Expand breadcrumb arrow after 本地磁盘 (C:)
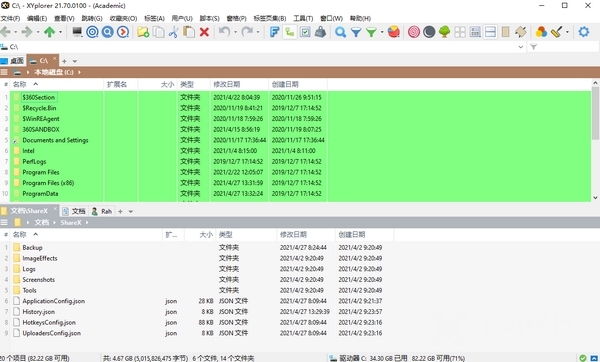 point(79,72)
